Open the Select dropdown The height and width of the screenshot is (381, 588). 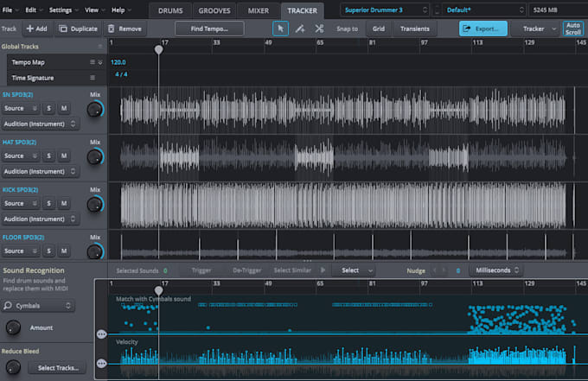pyautogui.click(x=355, y=270)
